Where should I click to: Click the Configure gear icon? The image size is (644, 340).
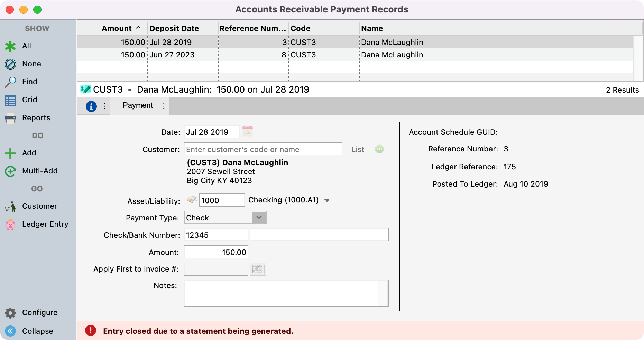pyautogui.click(x=10, y=313)
